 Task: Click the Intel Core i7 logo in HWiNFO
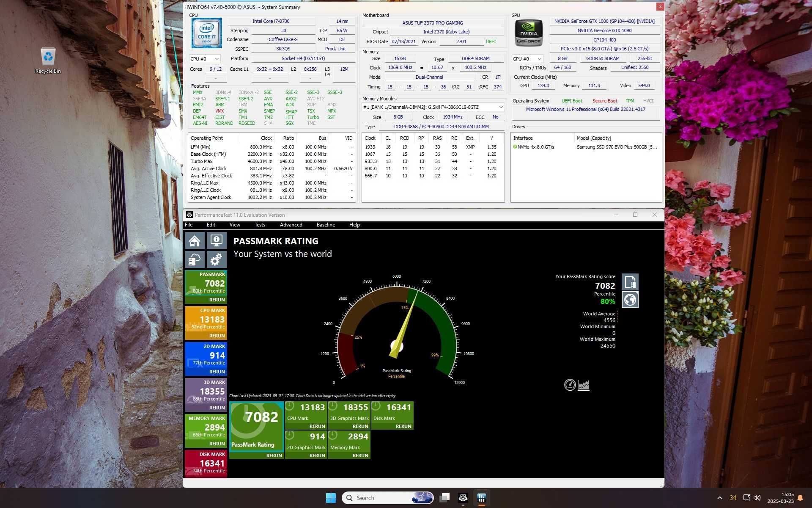207,33
